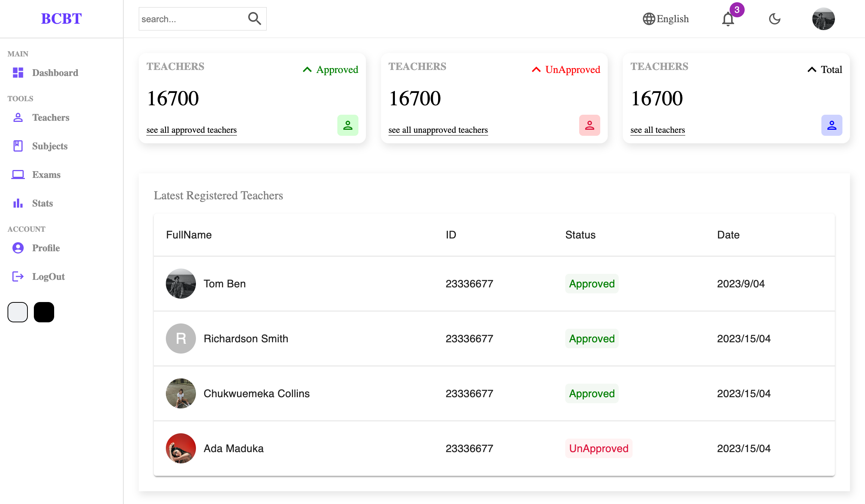865x504 pixels.
Task: Open see all unapproved teachers link
Action: (438, 130)
